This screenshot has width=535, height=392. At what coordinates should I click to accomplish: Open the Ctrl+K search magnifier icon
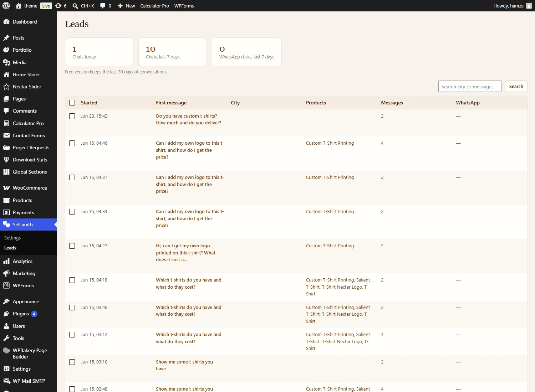click(75, 6)
